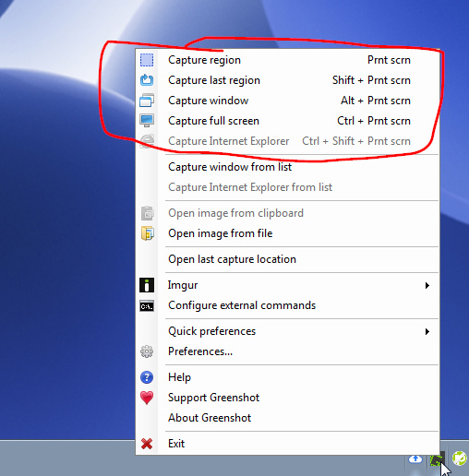Open Preferences... dialog entry
This screenshot has height=476, width=469.
[x=287, y=351]
